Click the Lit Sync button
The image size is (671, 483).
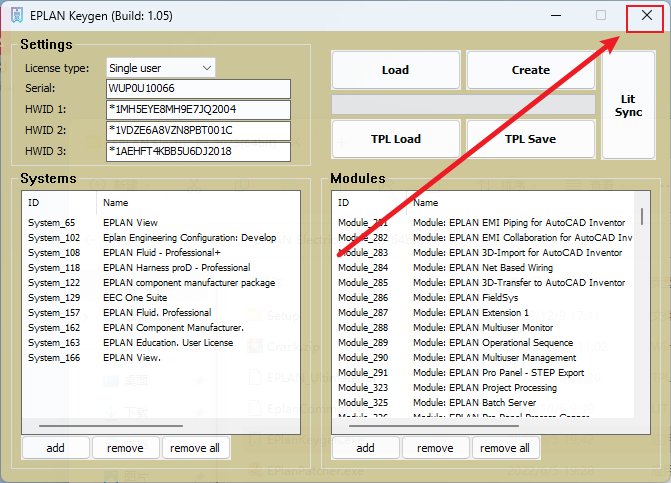(x=628, y=105)
